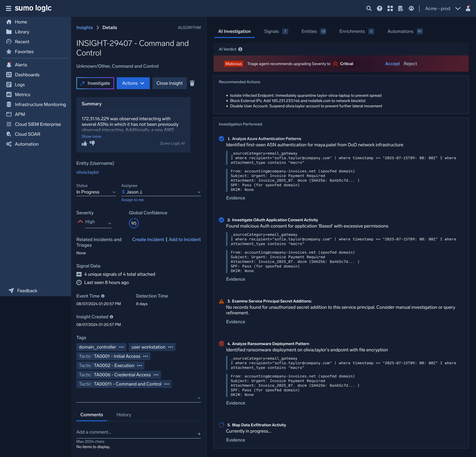
Task: Switch to the Entities tab
Action: coord(314,31)
